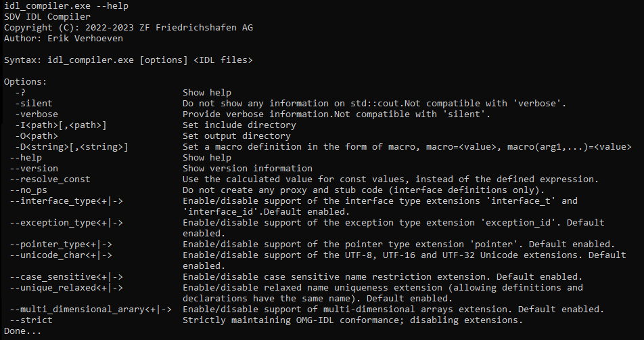The image size is (644, 340).
Task: Click the '-D<string>[,<string>]' macro option
Action: 72,147
